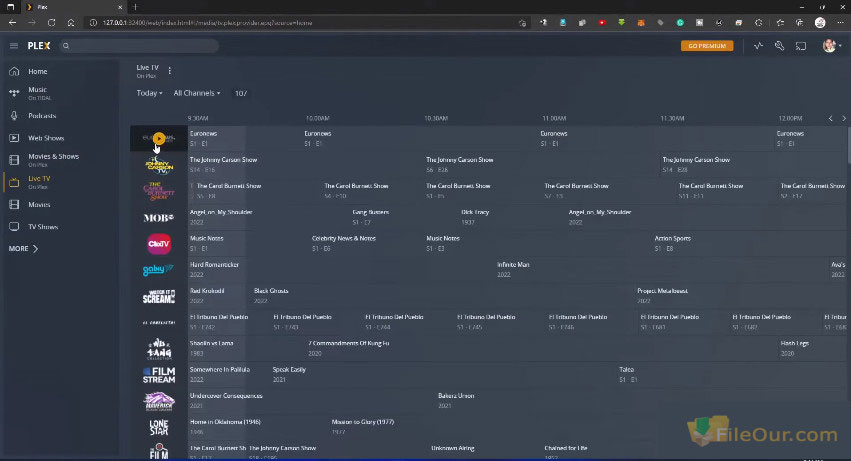Viewport: 851px width, 461px height.
Task: Click the cast to device icon
Action: point(801,46)
